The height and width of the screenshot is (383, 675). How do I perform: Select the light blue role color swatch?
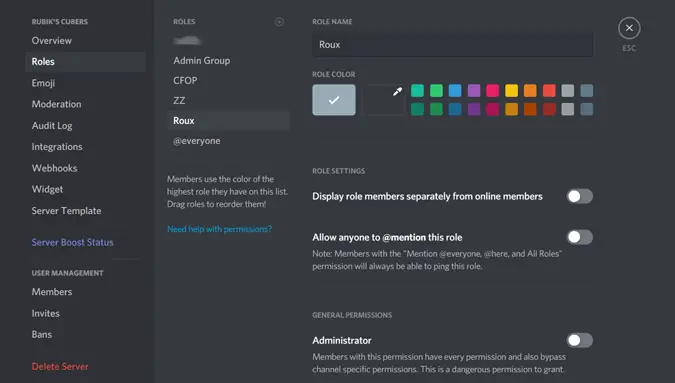click(x=455, y=90)
